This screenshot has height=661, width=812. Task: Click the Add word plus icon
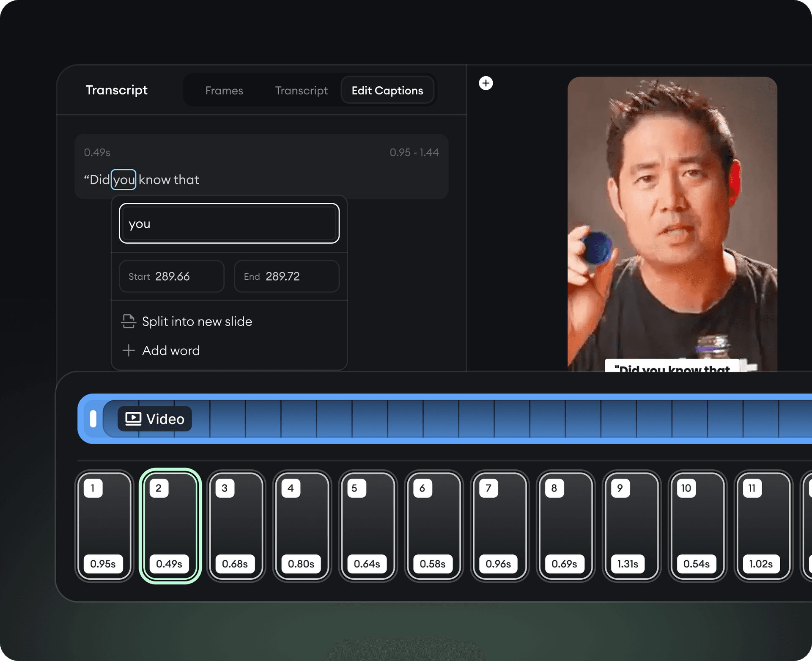coord(129,350)
